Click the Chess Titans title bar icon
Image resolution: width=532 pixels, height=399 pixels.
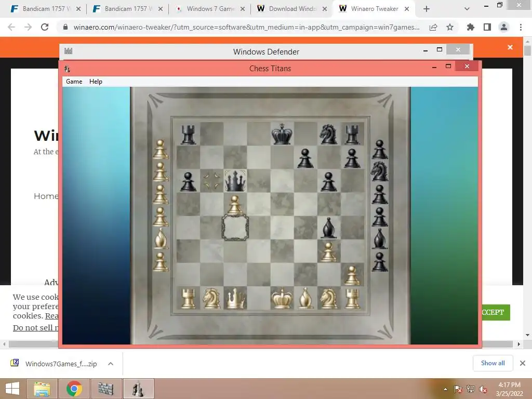(x=67, y=69)
